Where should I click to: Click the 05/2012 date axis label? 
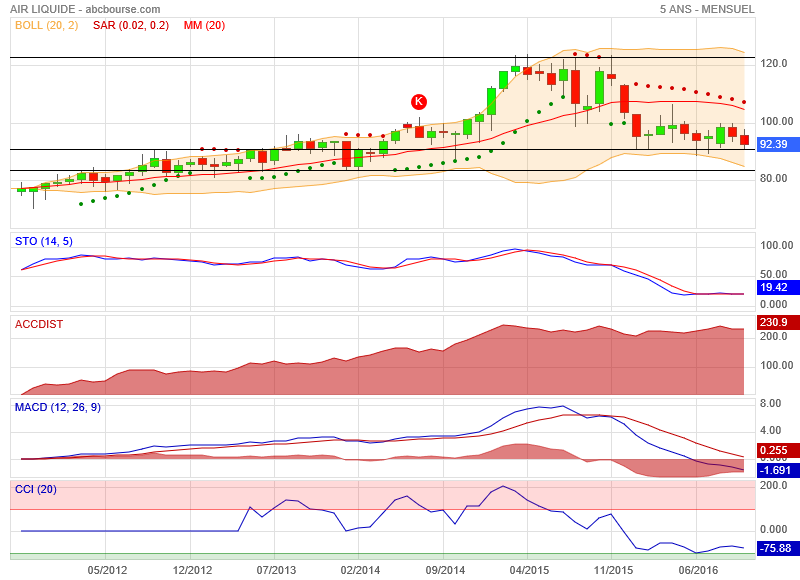[x=107, y=570]
